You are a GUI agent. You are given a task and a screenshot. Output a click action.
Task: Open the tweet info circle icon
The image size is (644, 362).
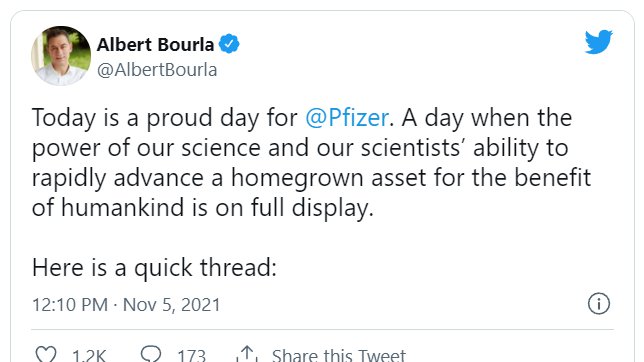599,304
